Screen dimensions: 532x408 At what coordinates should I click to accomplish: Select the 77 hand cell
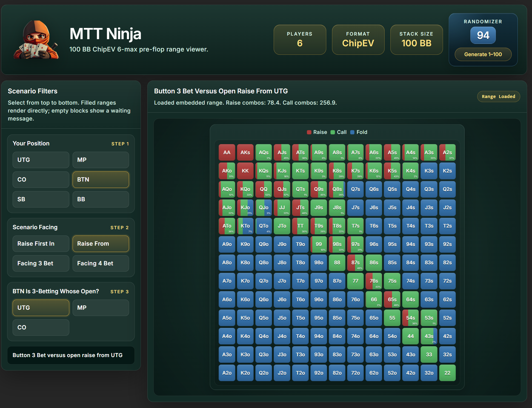click(355, 281)
